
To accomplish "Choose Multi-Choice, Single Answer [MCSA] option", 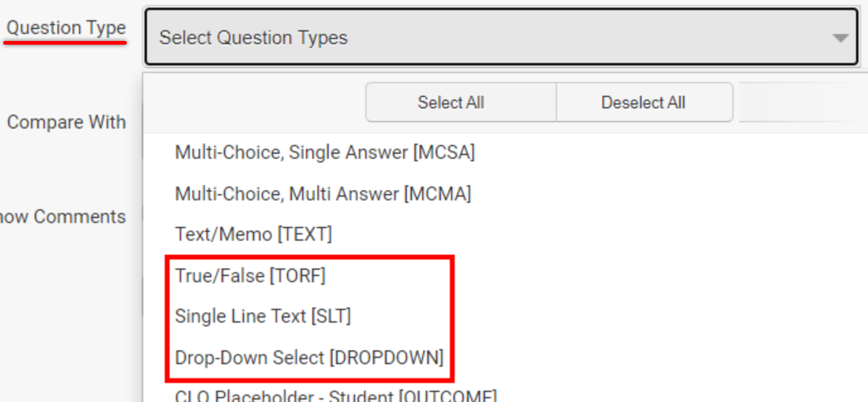I will 324,152.
